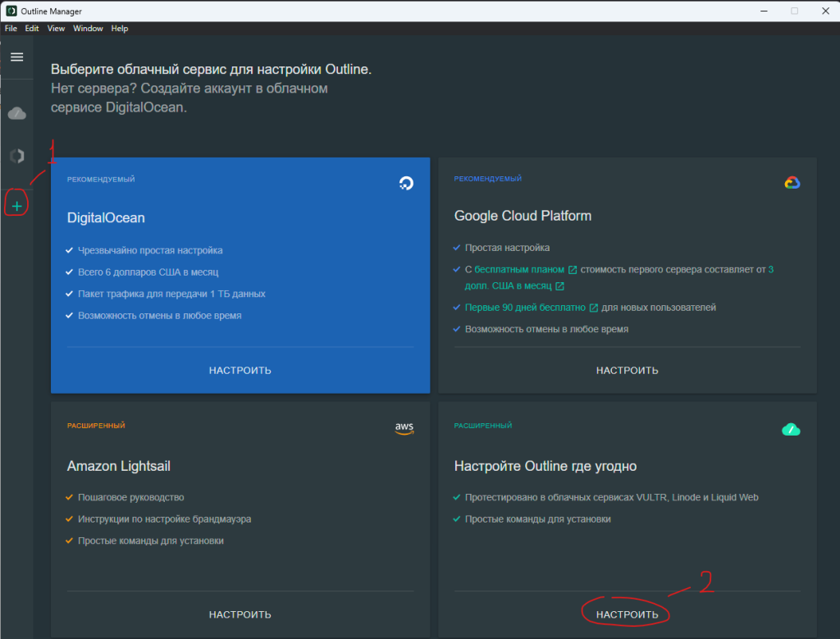Open the hamburger menu in sidebar
The image size is (840, 639).
pyautogui.click(x=16, y=57)
